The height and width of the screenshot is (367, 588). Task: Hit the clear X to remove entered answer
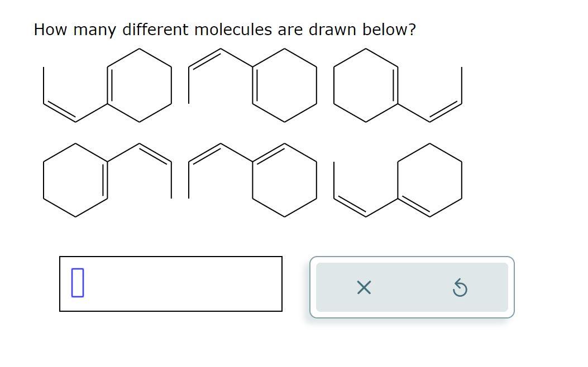pyautogui.click(x=364, y=288)
